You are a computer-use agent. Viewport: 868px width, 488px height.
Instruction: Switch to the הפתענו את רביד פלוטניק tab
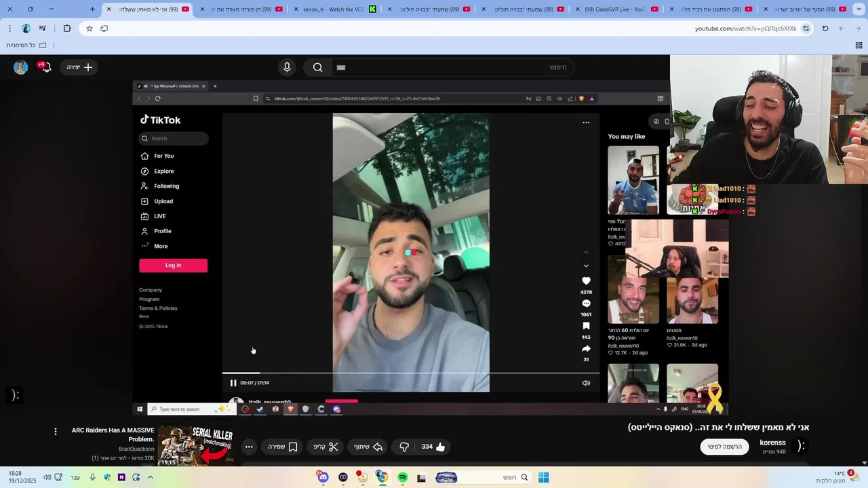[x=711, y=9]
